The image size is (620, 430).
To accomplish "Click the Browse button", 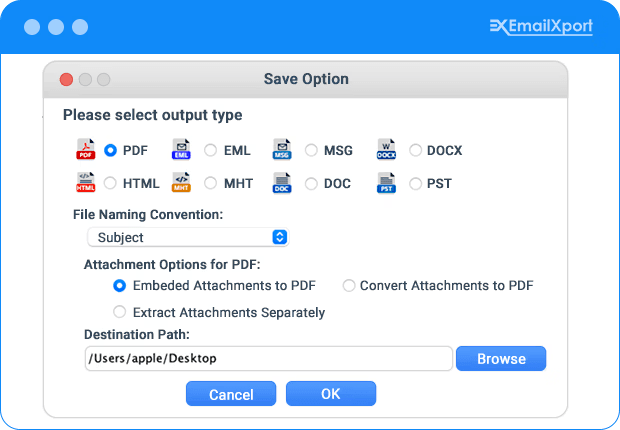I will click(501, 358).
